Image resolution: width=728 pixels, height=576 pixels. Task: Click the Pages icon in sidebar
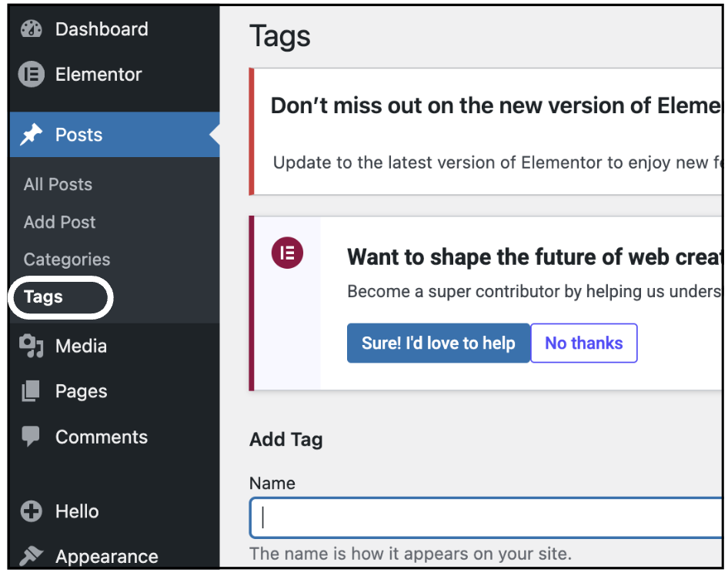[31, 391]
